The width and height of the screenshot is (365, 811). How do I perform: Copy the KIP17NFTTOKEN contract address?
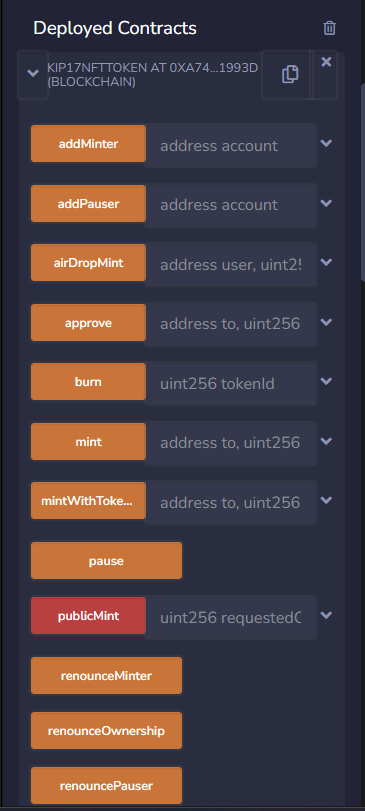[x=290, y=74]
